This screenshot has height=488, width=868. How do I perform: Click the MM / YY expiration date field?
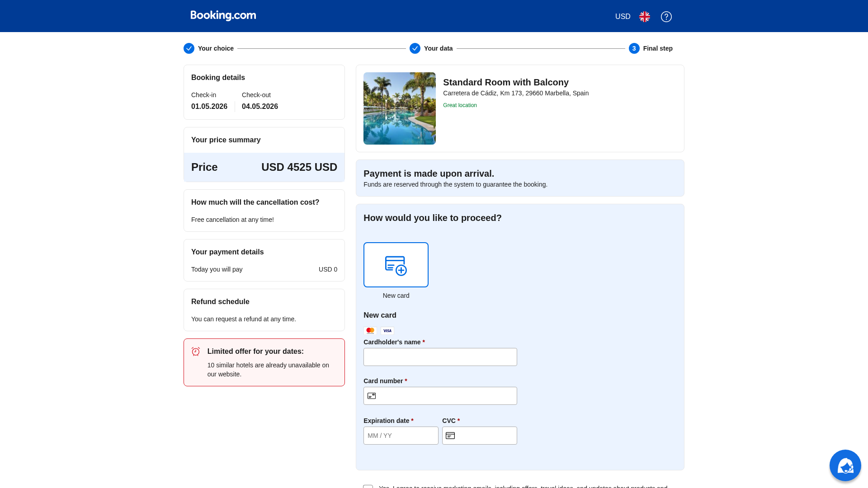coord(401,435)
